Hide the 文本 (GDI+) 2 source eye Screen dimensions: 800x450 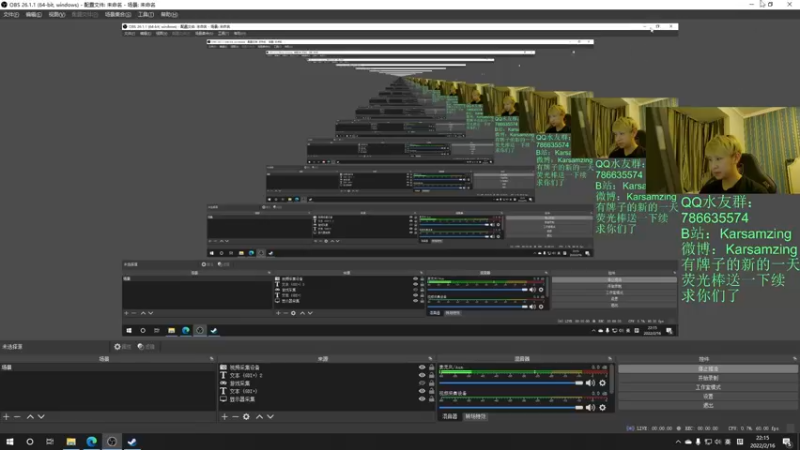422,375
